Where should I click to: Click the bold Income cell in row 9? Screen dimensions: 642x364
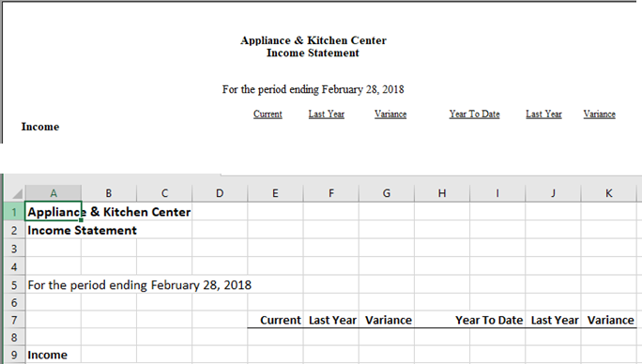53,355
